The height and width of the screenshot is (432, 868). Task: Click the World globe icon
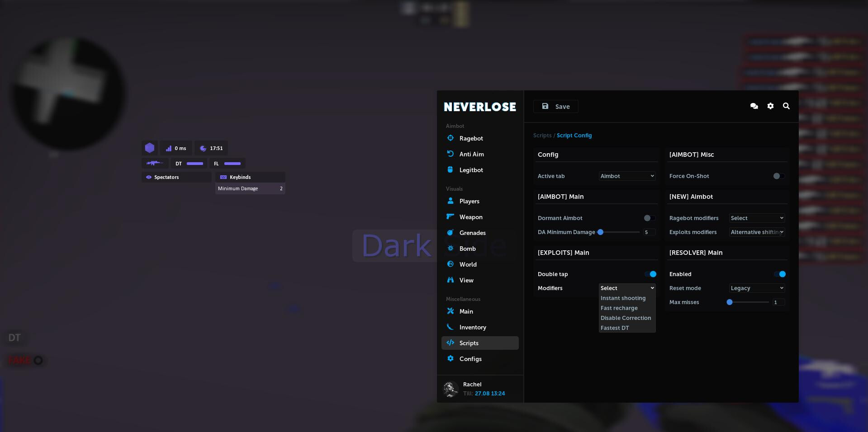450,264
